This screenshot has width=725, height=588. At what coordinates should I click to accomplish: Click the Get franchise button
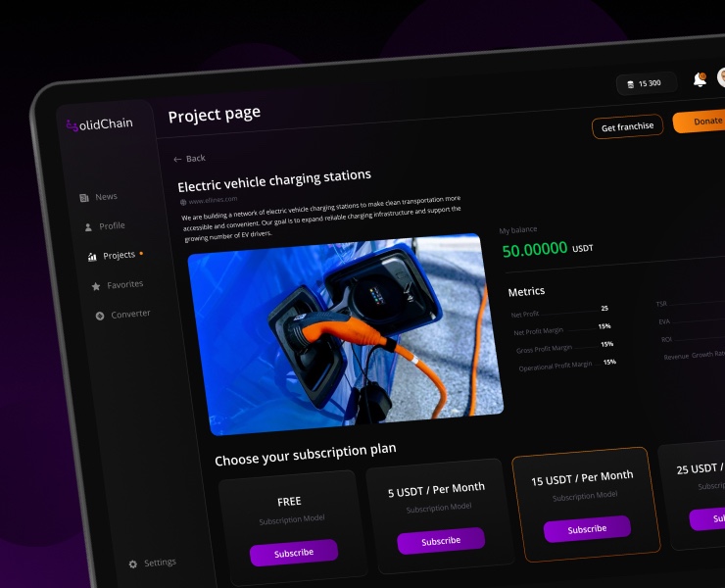point(627,126)
